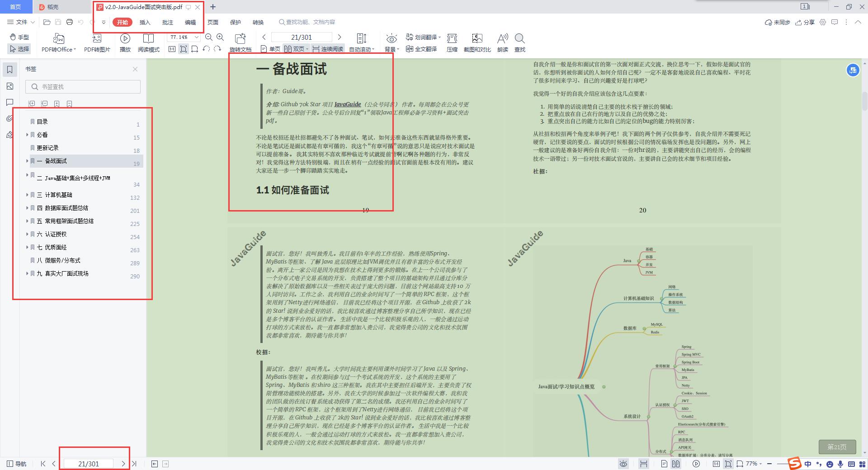Open the thumbnails panel in sidebar
This screenshot has width=868, height=470.
(9, 86)
